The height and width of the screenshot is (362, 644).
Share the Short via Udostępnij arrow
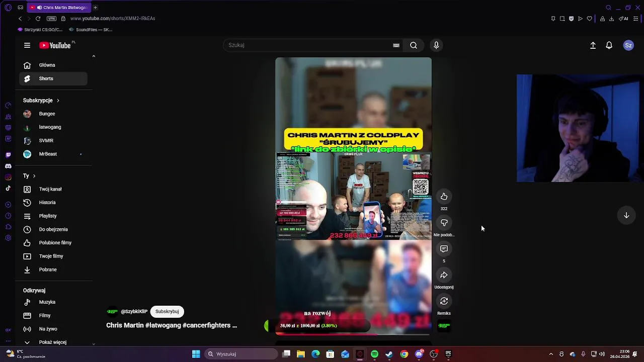tap(444, 275)
